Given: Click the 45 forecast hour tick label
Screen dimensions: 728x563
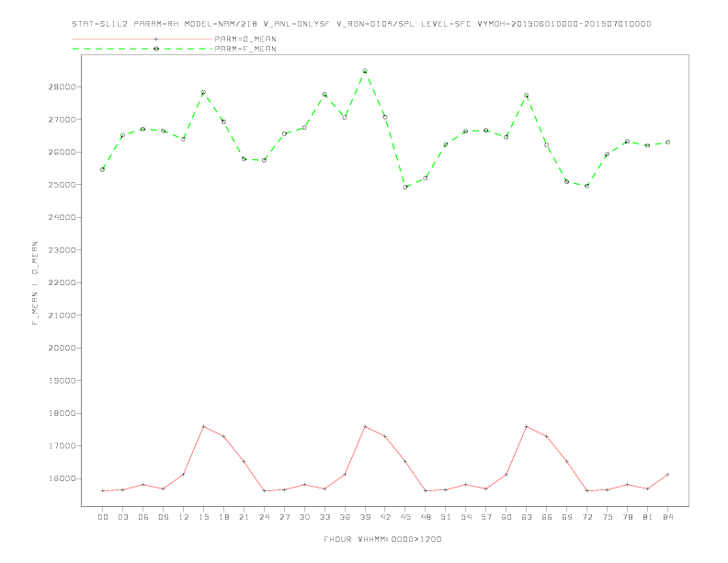Looking at the screenshot, I should pos(405,517).
